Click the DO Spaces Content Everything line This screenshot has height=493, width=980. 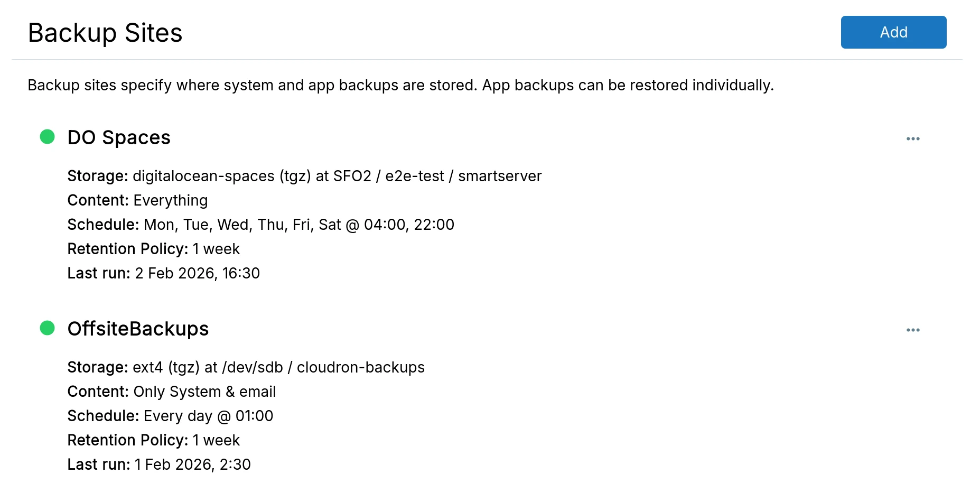point(137,200)
